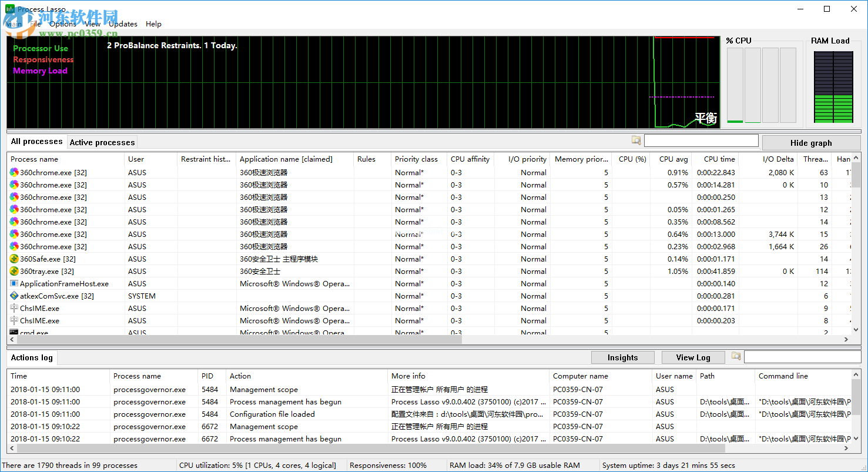The width and height of the screenshot is (868, 472).
Task: Focus the actions log search field
Action: [802, 357]
